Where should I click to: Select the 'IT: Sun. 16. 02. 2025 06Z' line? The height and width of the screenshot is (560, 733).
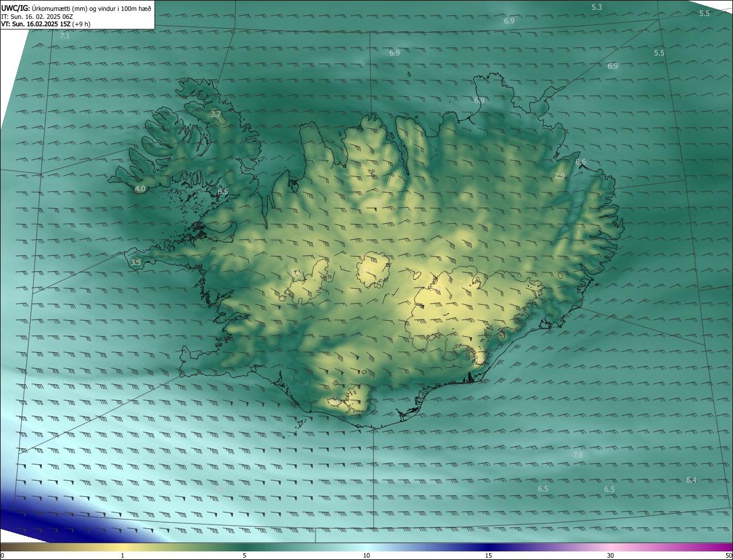pyautogui.click(x=37, y=16)
